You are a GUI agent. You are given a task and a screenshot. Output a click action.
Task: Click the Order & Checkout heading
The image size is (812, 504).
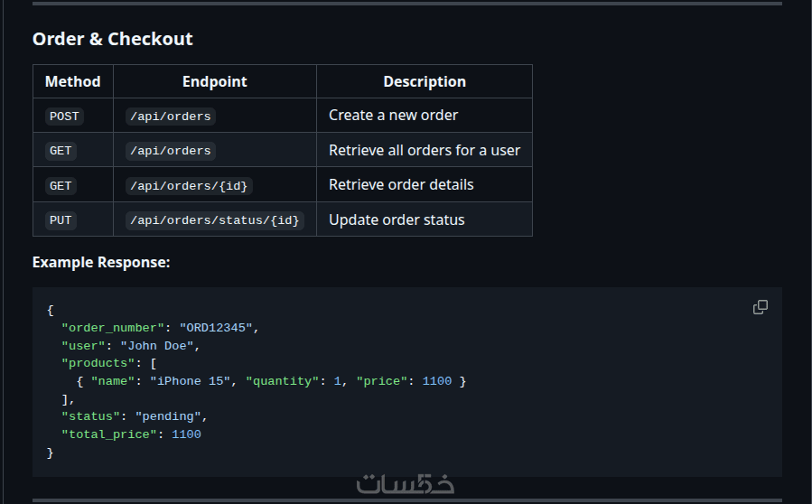coord(113,39)
